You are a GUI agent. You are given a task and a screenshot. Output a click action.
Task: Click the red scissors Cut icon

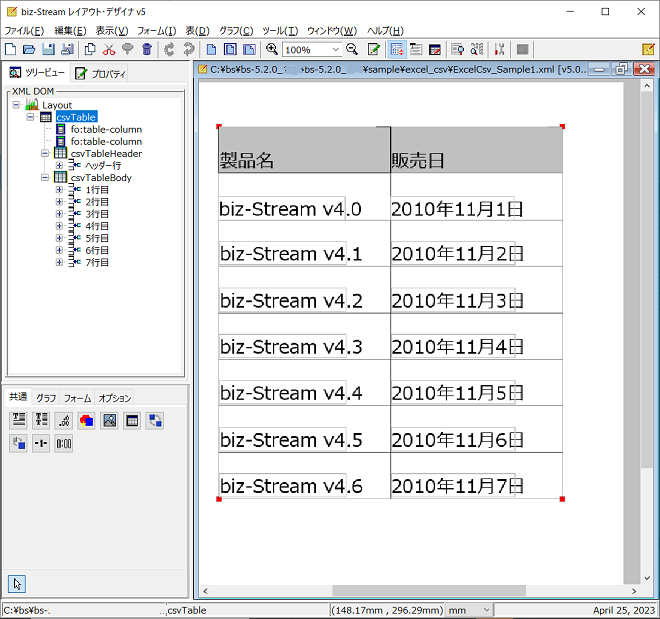[x=109, y=50]
